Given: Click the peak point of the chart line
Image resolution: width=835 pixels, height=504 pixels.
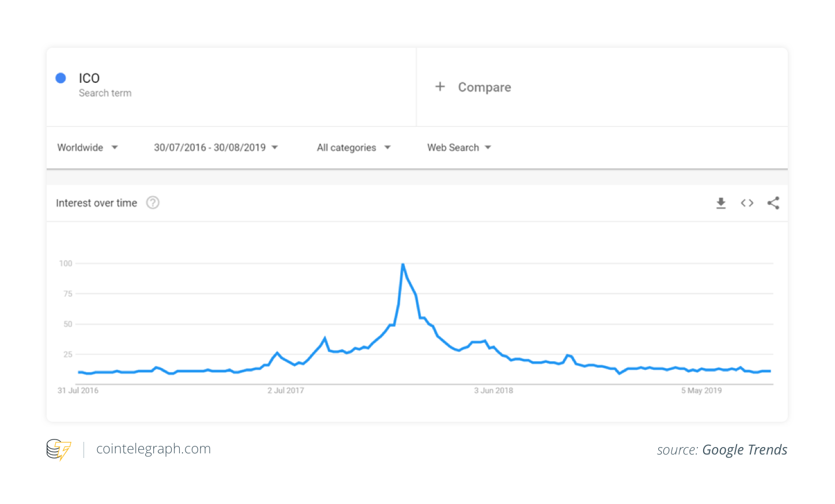Looking at the screenshot, I should click(x=403, y=264).
